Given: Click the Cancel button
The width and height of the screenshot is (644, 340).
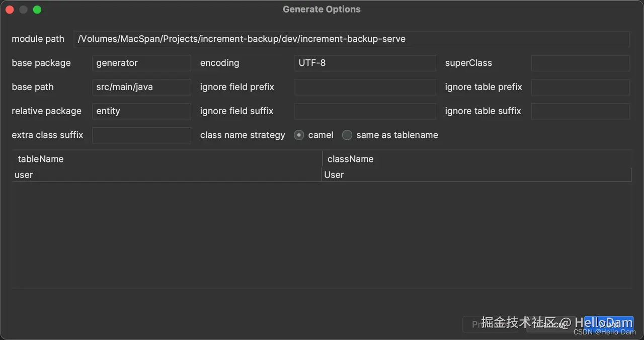Looking at the screenshot, I should click(x=550, y=324).
